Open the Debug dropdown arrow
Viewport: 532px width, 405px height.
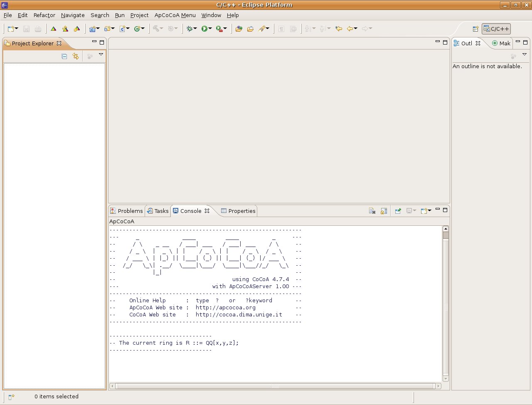(196, 29)
